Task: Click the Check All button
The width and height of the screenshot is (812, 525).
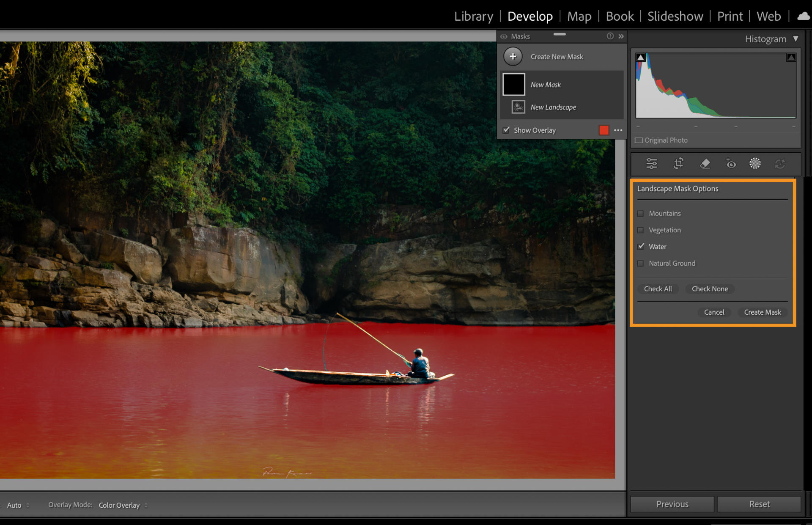Action: (x=658, y=289)
